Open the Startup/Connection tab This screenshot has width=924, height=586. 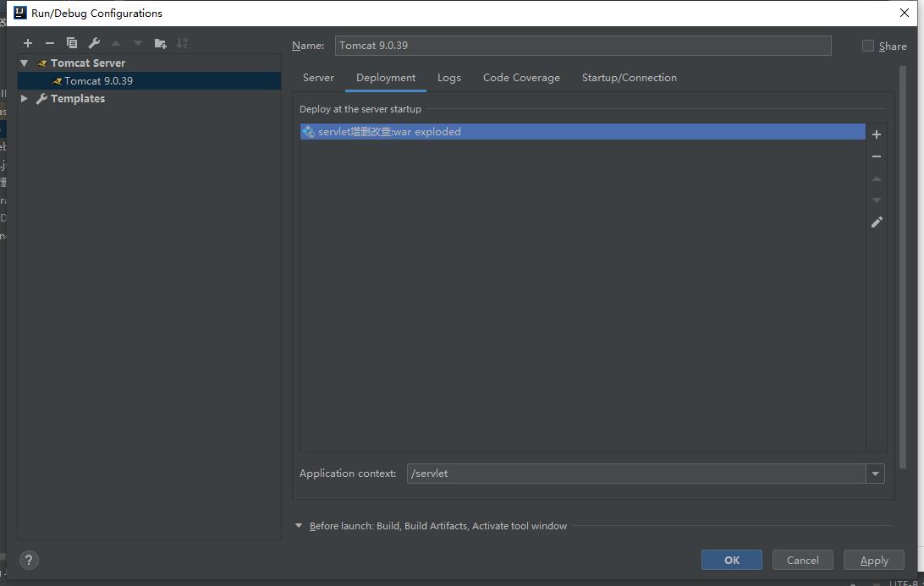[629, 78]
